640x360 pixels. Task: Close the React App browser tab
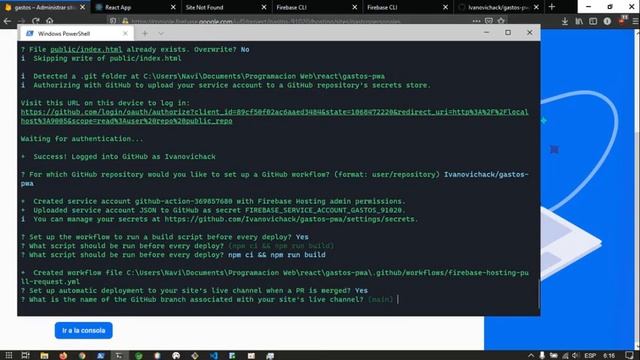(173, 7)
